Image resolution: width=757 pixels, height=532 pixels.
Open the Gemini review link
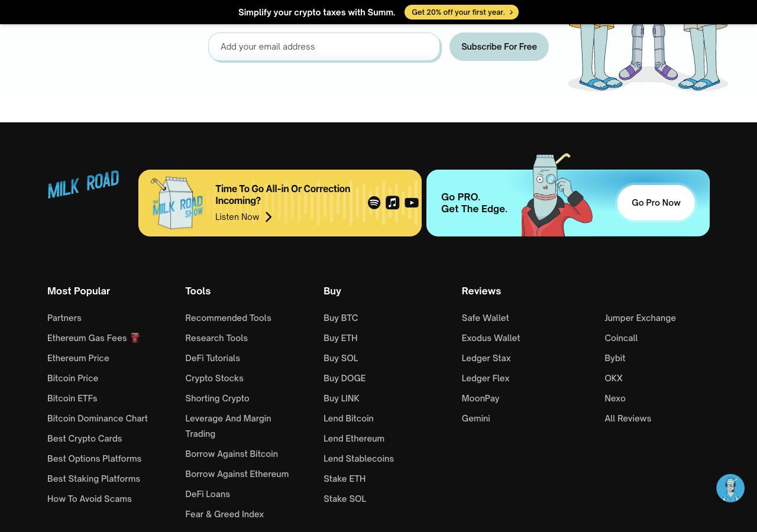point(475,419)
